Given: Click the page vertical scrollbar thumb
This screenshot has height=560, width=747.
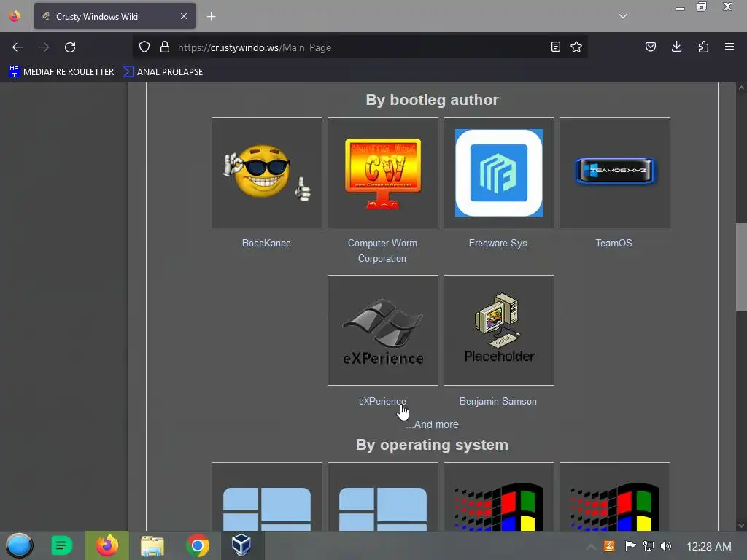Looking at the screenshot, I should (741, 267).
